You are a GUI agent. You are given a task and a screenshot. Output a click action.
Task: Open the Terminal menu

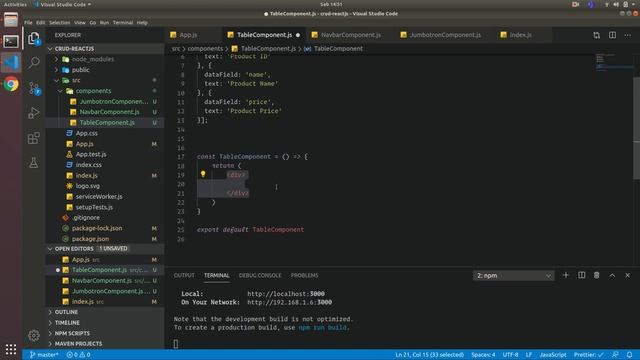[122, 22]
